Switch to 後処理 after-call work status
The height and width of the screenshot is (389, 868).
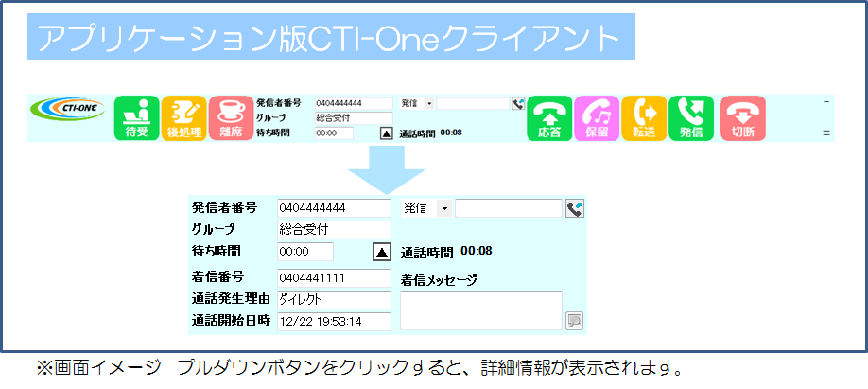tap(183, 118)
